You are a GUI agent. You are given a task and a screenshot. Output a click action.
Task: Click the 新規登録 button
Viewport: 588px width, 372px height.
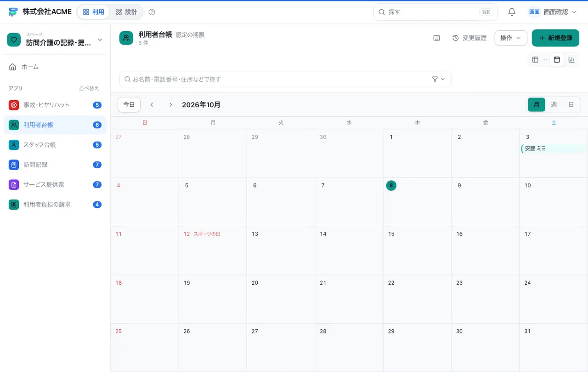click(x=555, y=38)
